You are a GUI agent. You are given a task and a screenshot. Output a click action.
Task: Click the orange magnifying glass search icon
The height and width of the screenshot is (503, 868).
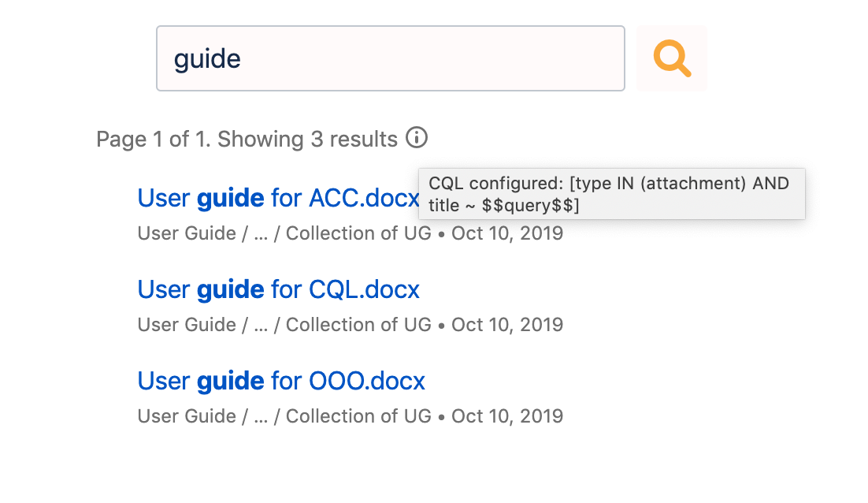click(x=670, y=58)
